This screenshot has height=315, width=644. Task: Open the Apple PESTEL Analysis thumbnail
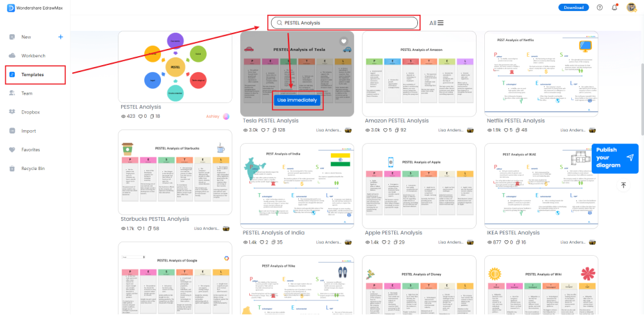pos(419,186)
